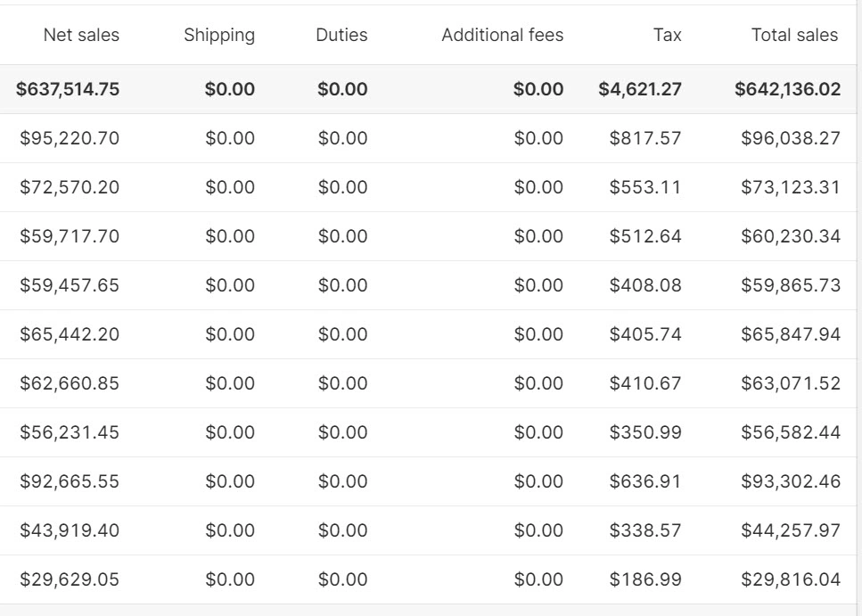Viewport: 862px width, 616px height.
Task: Select the summary net sales $637,514.75
Action: point(68,89)
